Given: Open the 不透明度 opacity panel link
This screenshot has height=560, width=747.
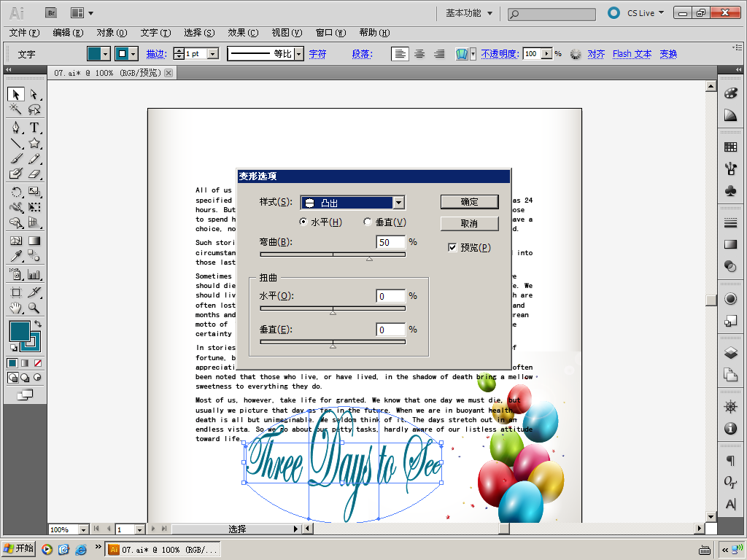Looking at the screenshot, I should (x=500, y=54).
